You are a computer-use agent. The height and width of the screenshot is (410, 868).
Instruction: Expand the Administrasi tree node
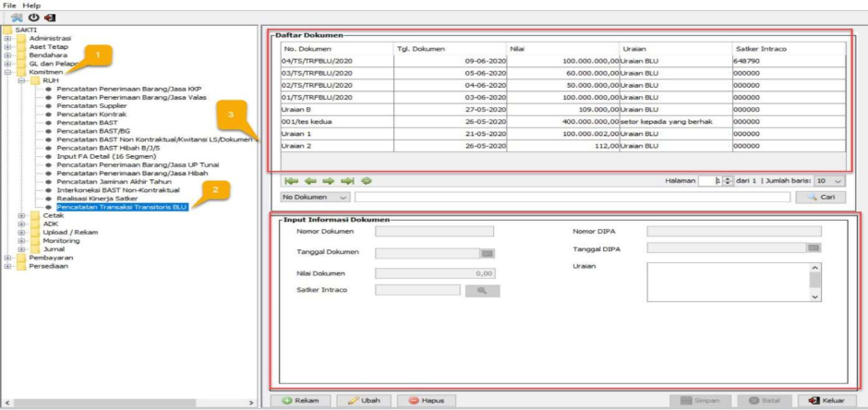8,38
